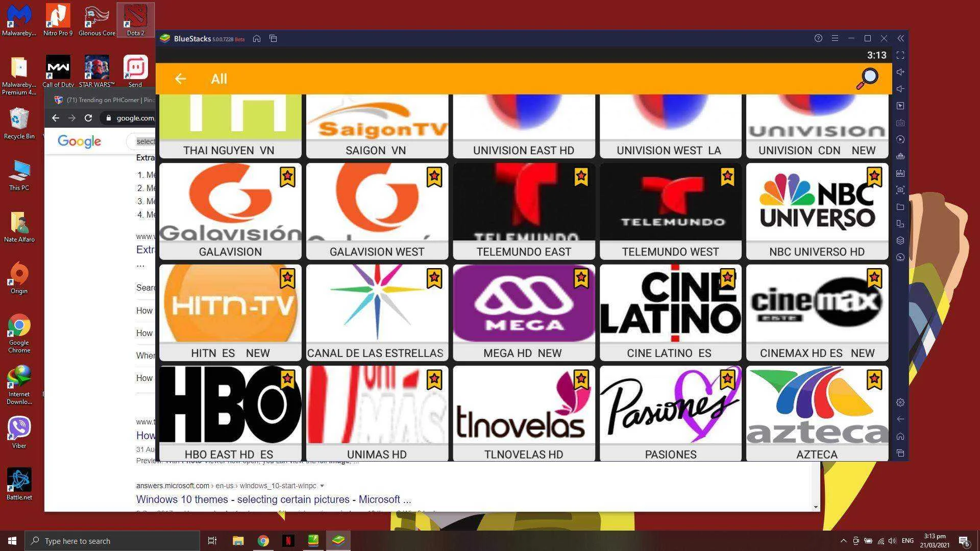Open BlueStacks hamburger menu

(835, 38)
